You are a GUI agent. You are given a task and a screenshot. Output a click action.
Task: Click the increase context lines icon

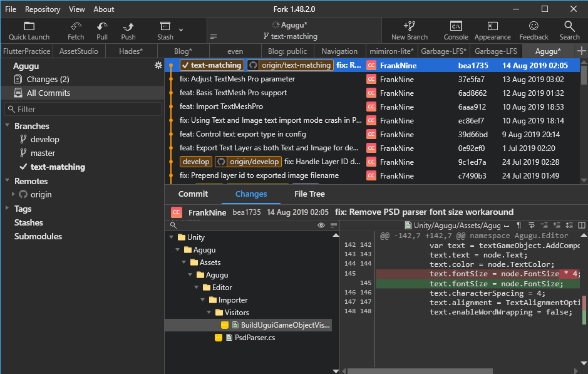tap(557, 225)
